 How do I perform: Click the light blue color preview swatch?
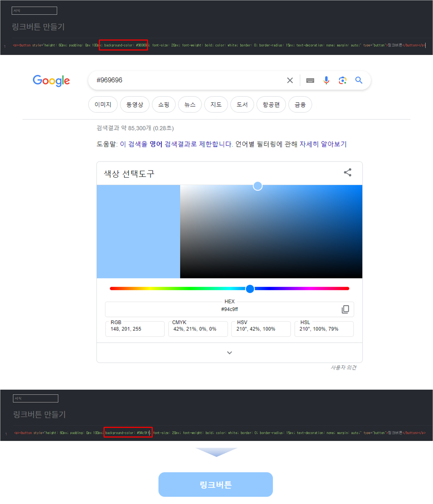[x=138, y=232]
